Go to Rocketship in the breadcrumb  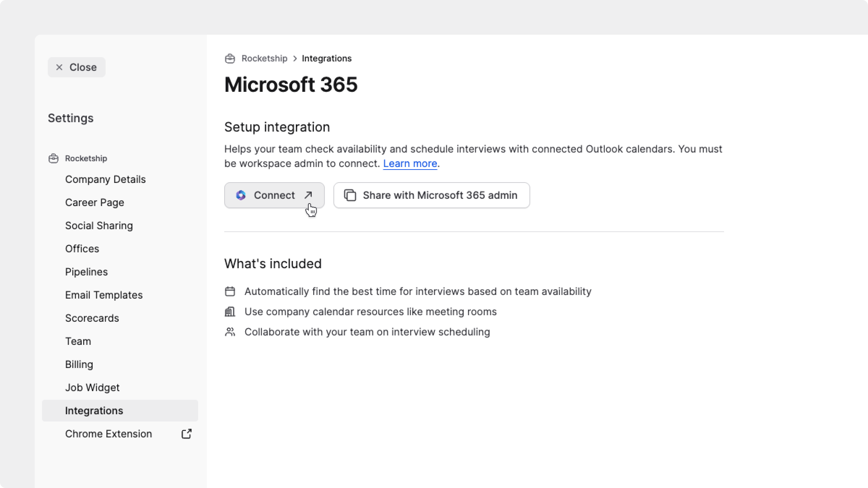pos(264,59)
